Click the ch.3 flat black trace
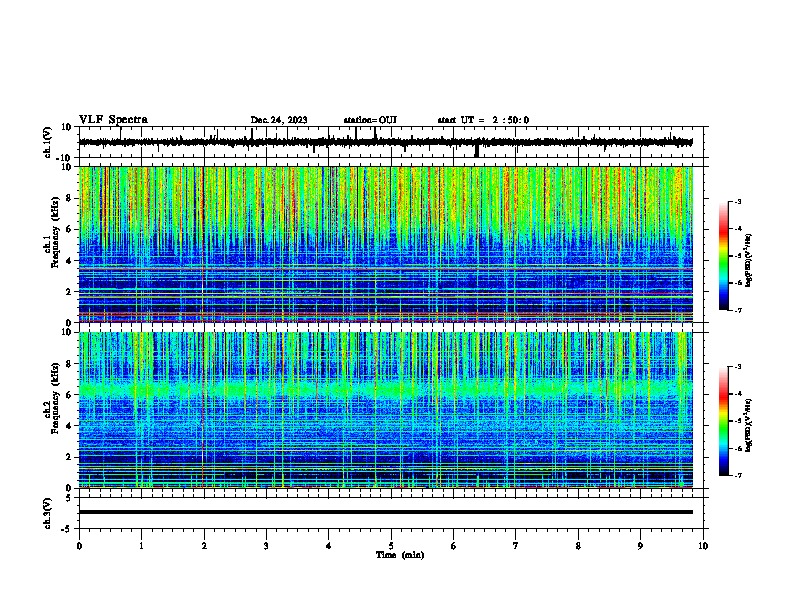792x612 pixels. [385, 512]
